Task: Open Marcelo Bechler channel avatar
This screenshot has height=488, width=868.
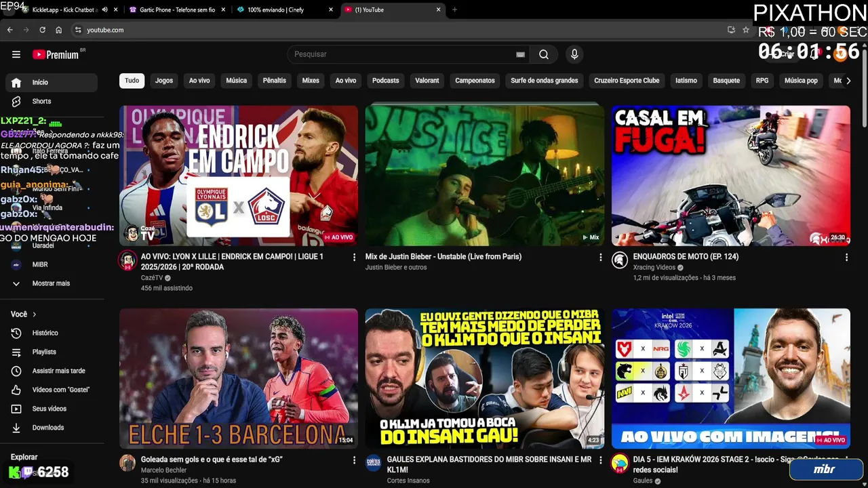Action: click(127, 463)
